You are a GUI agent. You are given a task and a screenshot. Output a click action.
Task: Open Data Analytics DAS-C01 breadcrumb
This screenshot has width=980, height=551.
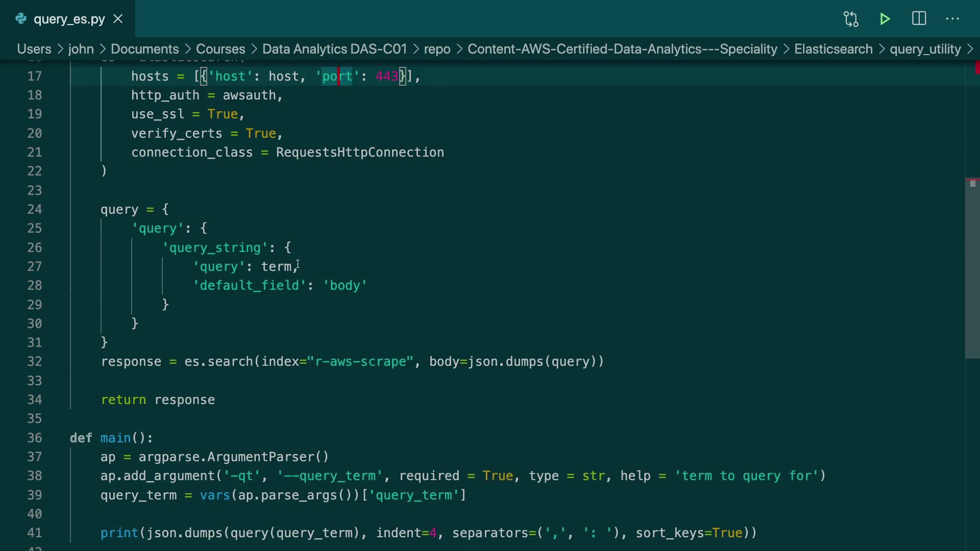tap(334, 49)
